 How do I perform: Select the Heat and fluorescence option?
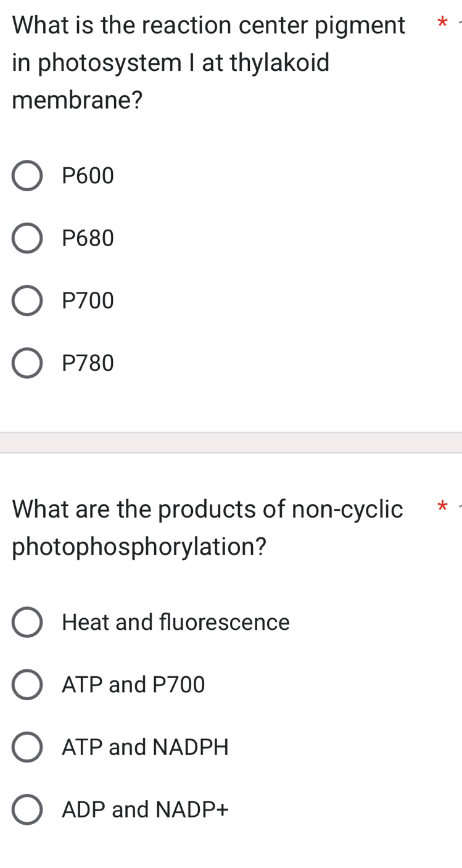pyautogui.click(x=27, y=622)
